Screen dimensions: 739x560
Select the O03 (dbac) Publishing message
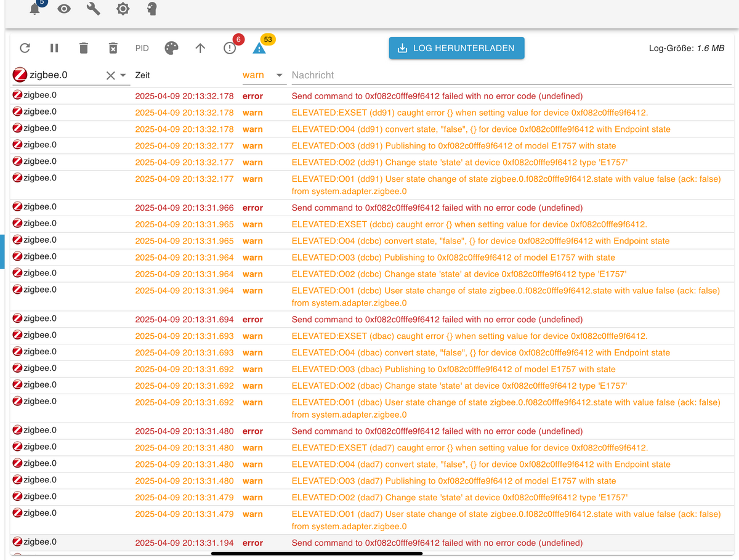click(x=454, y=369)
